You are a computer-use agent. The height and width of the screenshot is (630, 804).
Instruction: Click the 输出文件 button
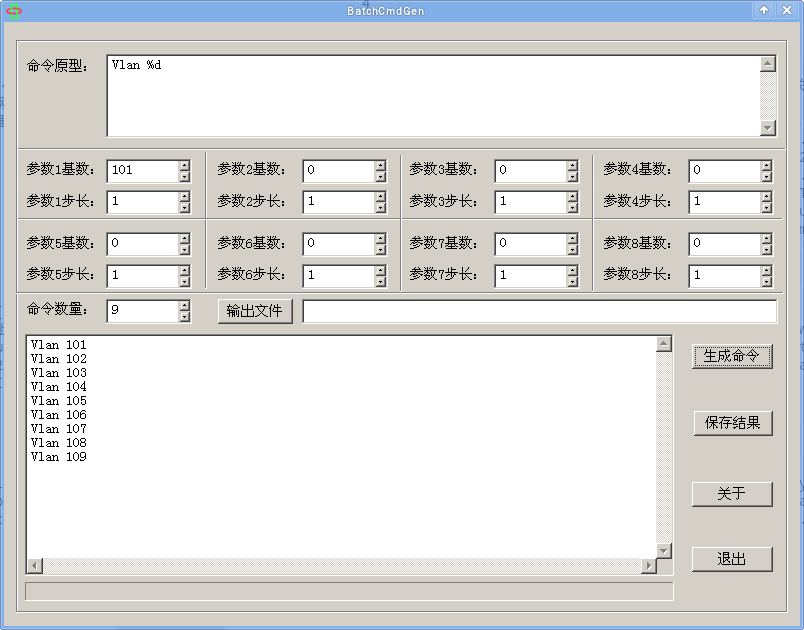click(x=255, y=311)
